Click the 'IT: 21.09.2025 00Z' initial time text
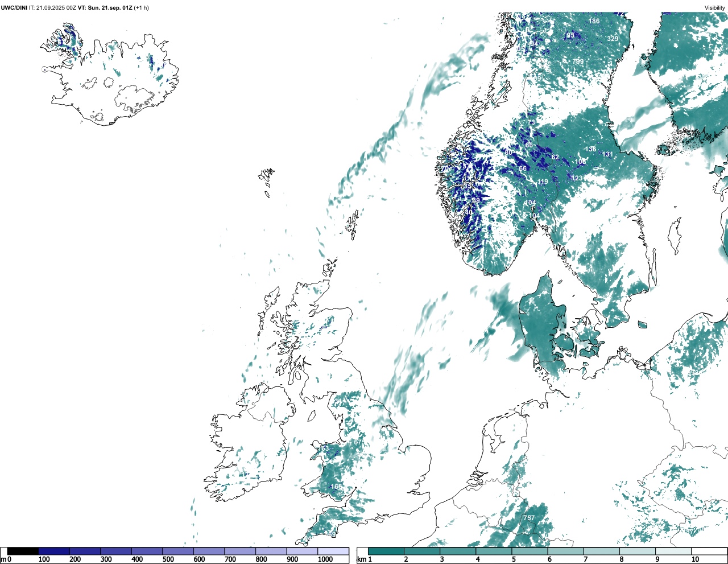Viewport: 728px width, 564px height. [52, 7]
